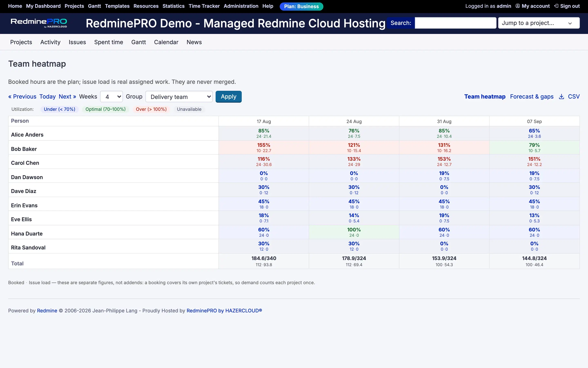The height and width of the screenshot is (368, 588).
Task: Click the 31 Aug column header
Action: click(444, 121)
